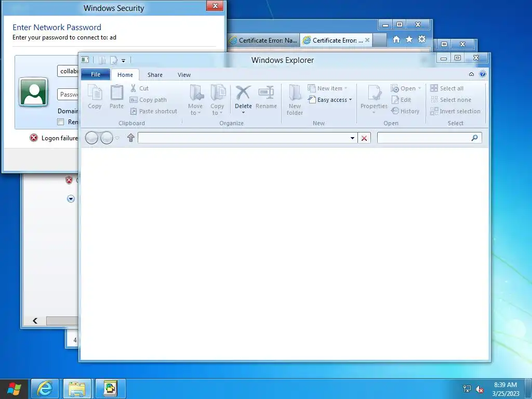This screenshot has height=399, width=532.
Task: Click the Copy icon in Clipboard group
Action: click(x=95, y=92)
